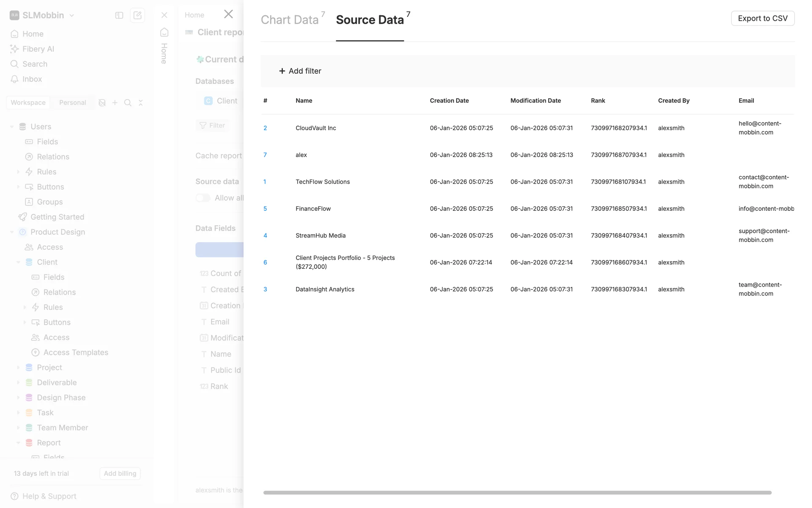Open the SLMobbin workspace dropdown

(43, 15)
